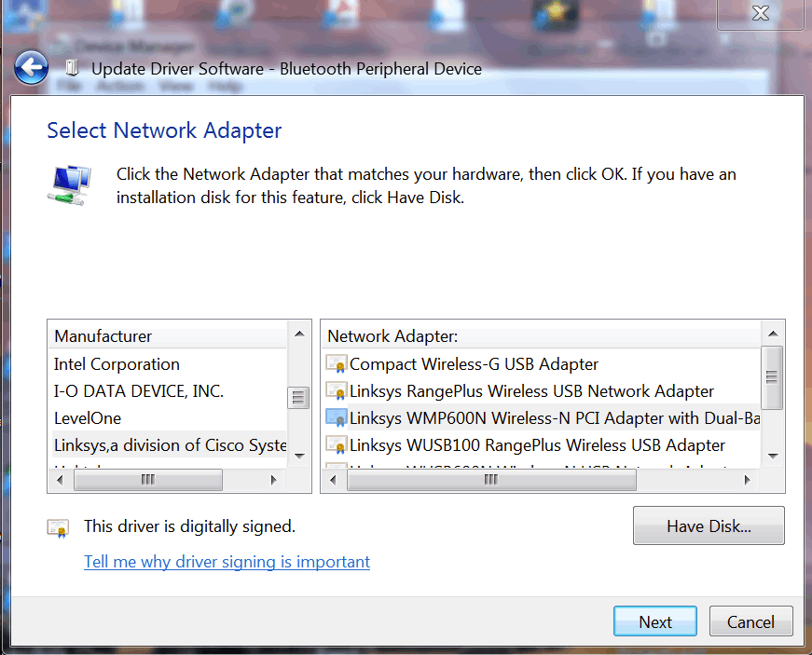Image resolution: width=812 pixels, height=655 pixels.
Task: Click the Manufacturer column header
Action: tap(169, 336)
